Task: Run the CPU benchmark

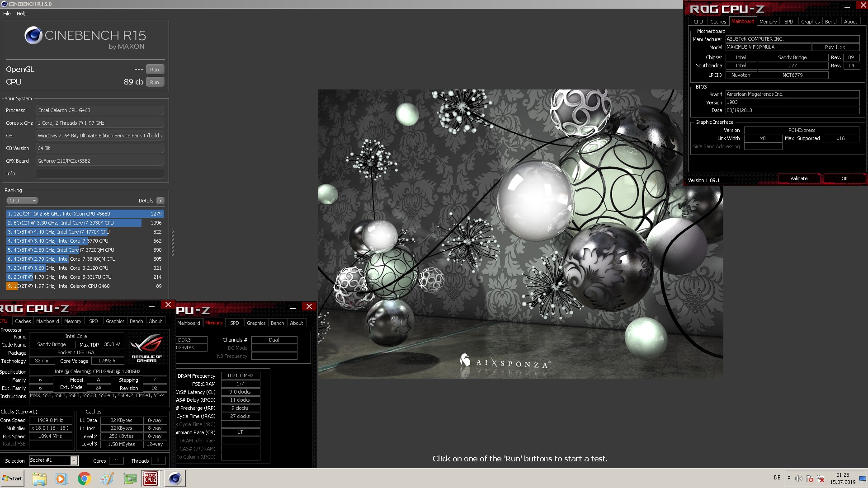Action: point(155,82)
